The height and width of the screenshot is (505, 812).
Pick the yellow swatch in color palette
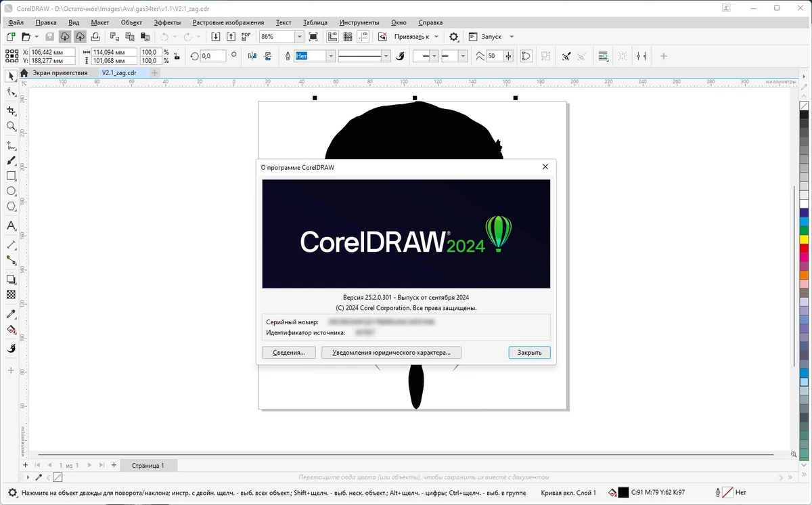point(804,239)
